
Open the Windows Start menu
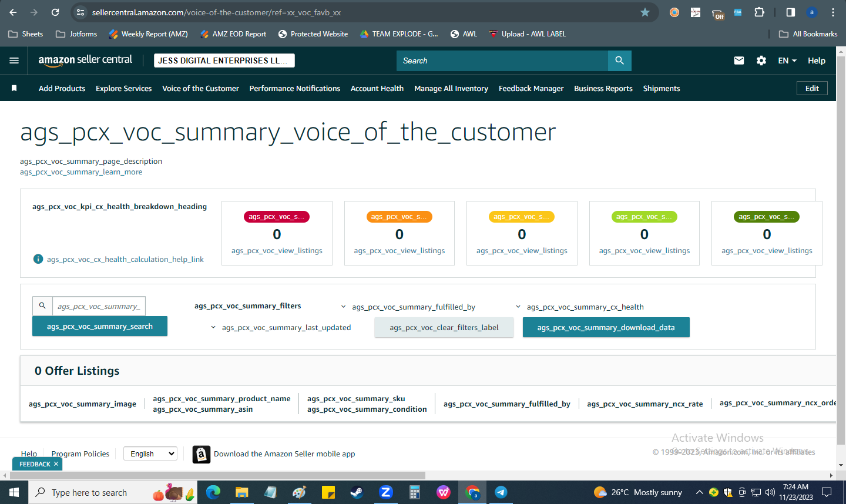point(14,492)
